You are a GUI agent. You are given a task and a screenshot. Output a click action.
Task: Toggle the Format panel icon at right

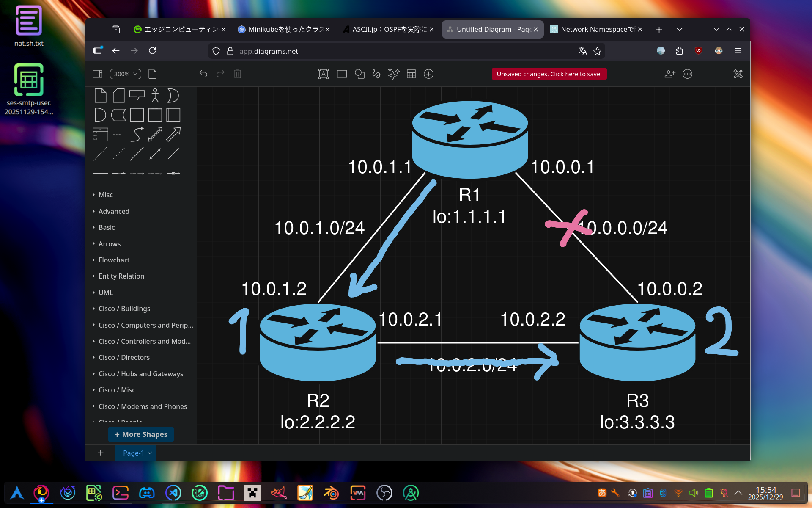click(x=738, y=74)
